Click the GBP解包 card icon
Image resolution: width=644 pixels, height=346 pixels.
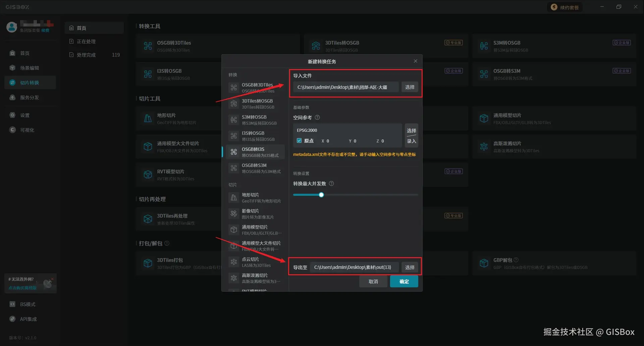pos(484,263)
